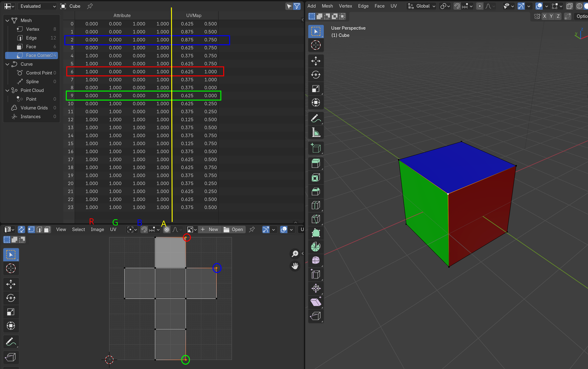Click the UV editor Pan hand icon
Screen dimensions: 588x369
click(295, 266)
